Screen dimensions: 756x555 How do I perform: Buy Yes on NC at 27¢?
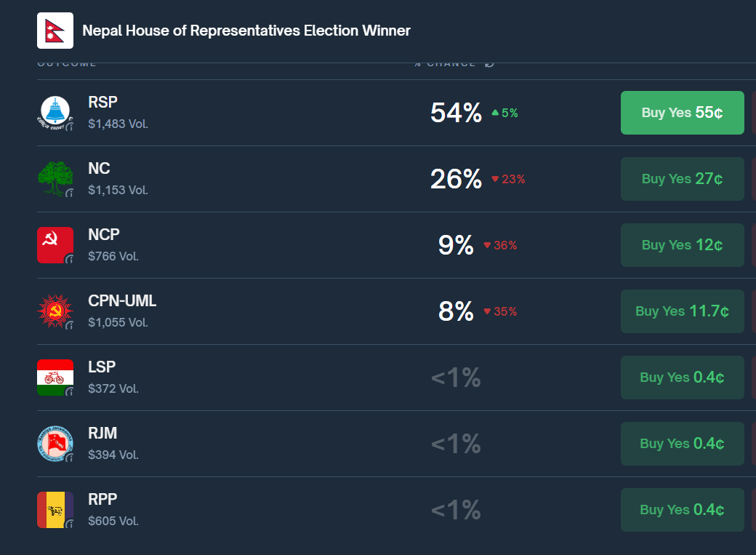click(682, 179)
